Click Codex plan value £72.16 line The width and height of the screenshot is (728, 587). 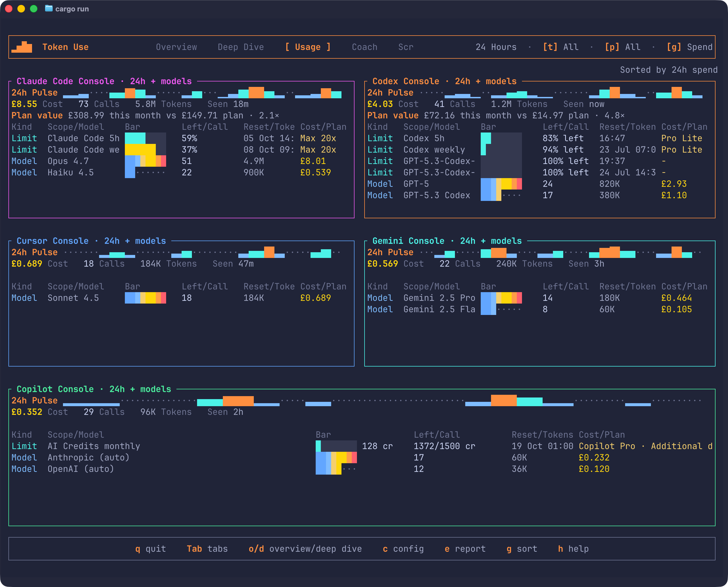[x=496, y=115]
